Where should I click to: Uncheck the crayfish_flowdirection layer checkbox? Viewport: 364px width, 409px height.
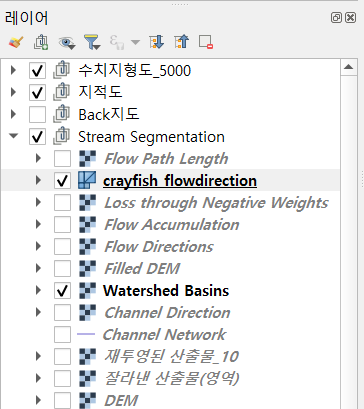pos(62,180)
